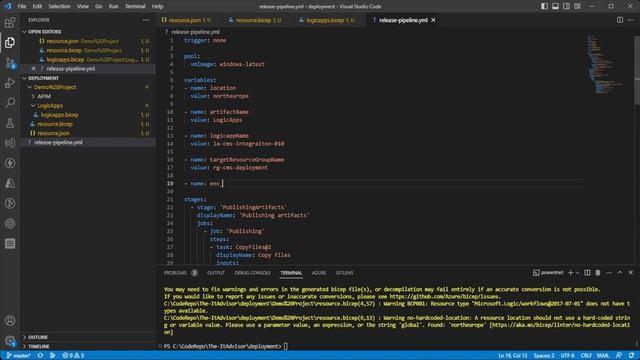Switch to GitLens panel tab
Viewport: 640px width, 360px height.
click(344, 273)
